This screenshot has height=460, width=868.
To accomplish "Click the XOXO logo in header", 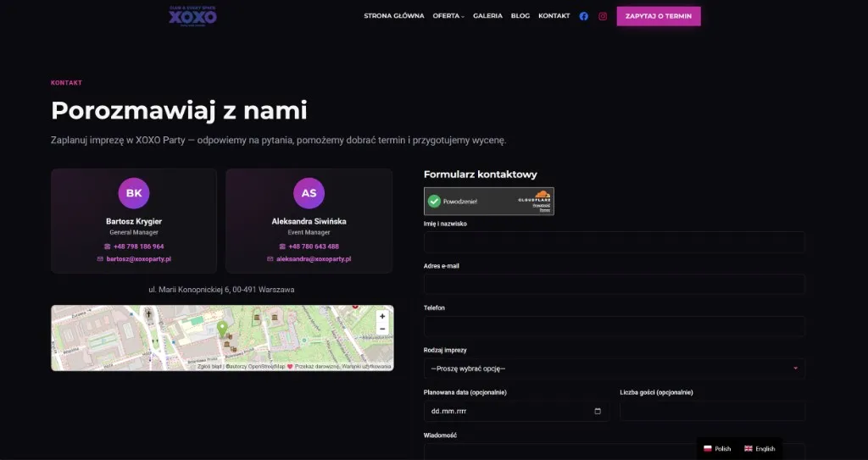I will click(x=192, y=16).
